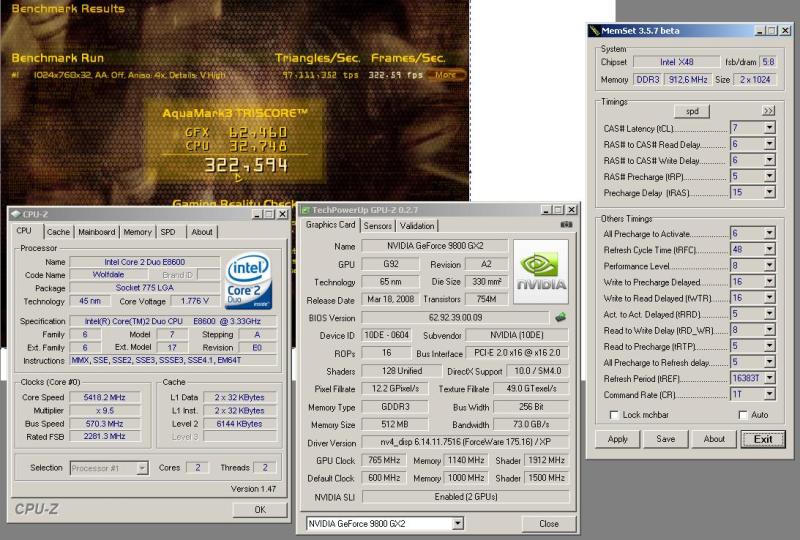Toggle the Auto checkbox in MemSet
Viewport: 800px width, 540px height.
coord(743,415)
